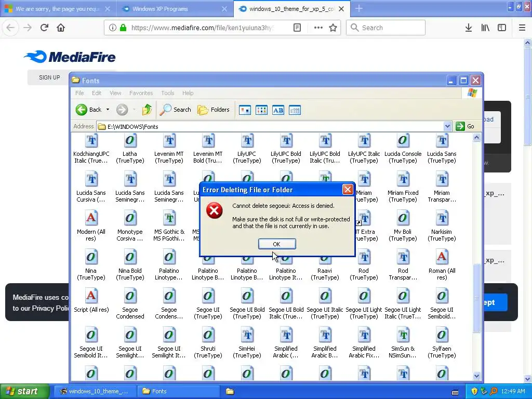
Task: Open a new browser tab with plus
Action: coord(359,9)
